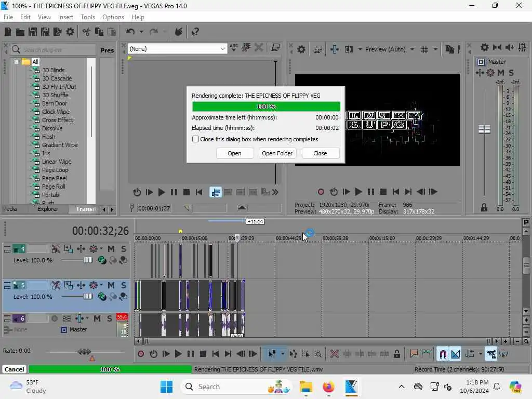Switch to the Explorer tab
The height and width of the screenshot is (399, 532).
pyautogui.click(x=47, y=209)
